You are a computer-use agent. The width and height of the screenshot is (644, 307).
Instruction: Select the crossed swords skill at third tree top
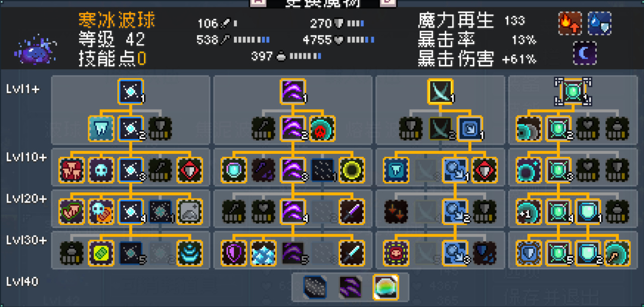point(441,91)
